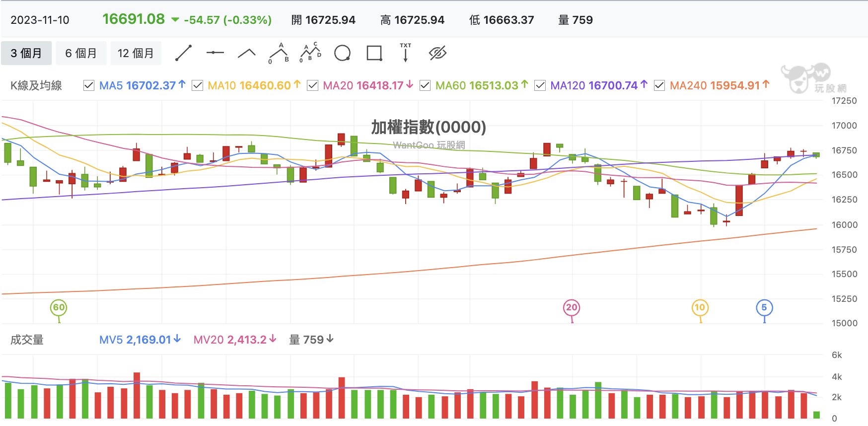Screen dimensions: 868x426
Task: Hide drawings with the crossed-eye icon
Action: click(x=437, y=53)
